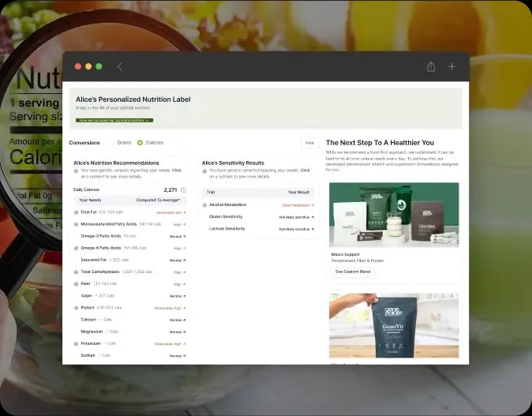The height and width of the screenshot is (416, 532).
Task: Open the 'High' result for Fiber
Action: coord(179,284)
